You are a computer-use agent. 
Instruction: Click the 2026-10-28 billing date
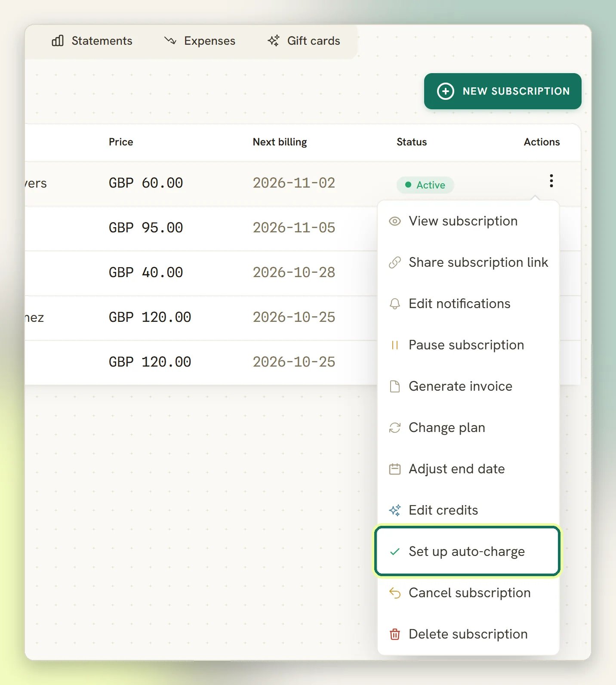[294, 272]
